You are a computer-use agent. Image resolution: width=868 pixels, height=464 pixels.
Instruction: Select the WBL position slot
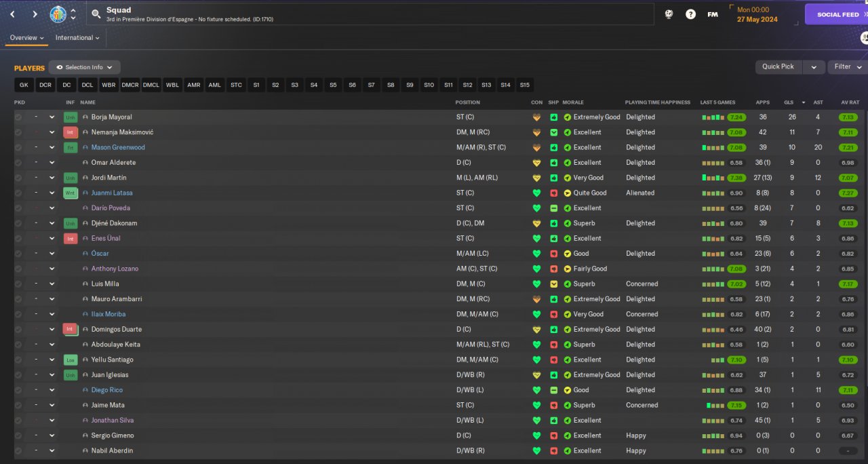tap(172, 85)
